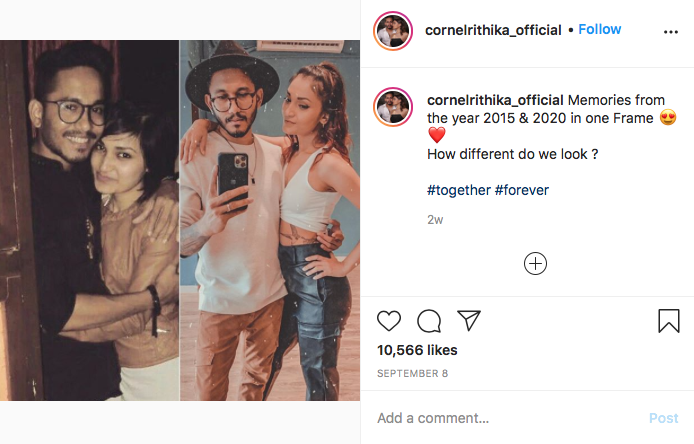Image resolution: width=694 pixels, height=444 pixels.
Task: Focus the Add a comment field
Action: tap(500, 418)
